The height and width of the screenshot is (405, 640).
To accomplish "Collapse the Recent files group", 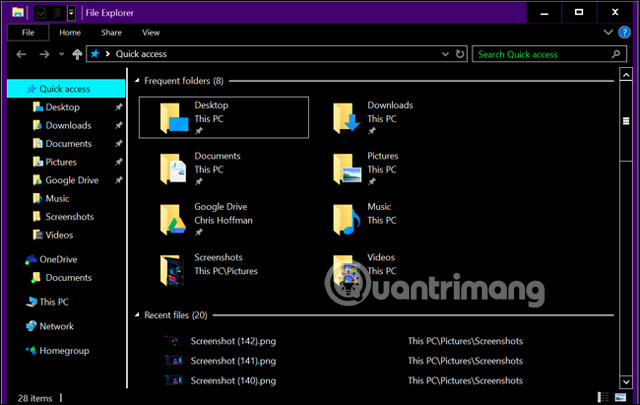I will coord(137,315).
